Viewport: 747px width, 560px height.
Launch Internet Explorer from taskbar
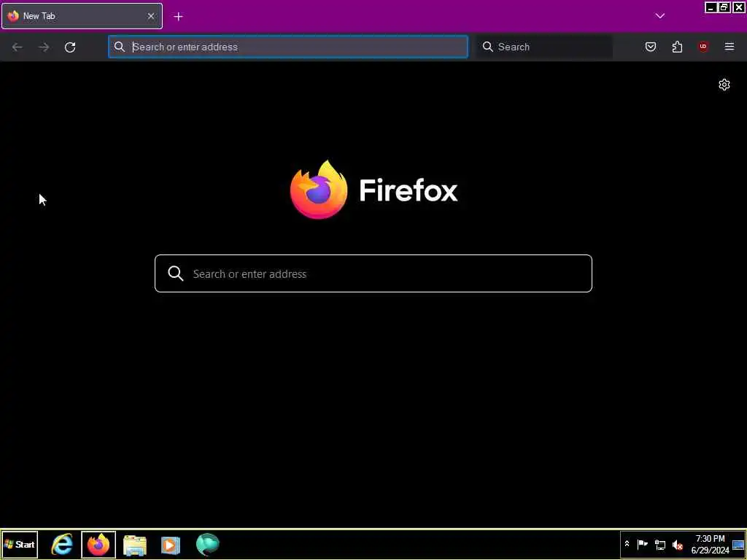point(63,544)
